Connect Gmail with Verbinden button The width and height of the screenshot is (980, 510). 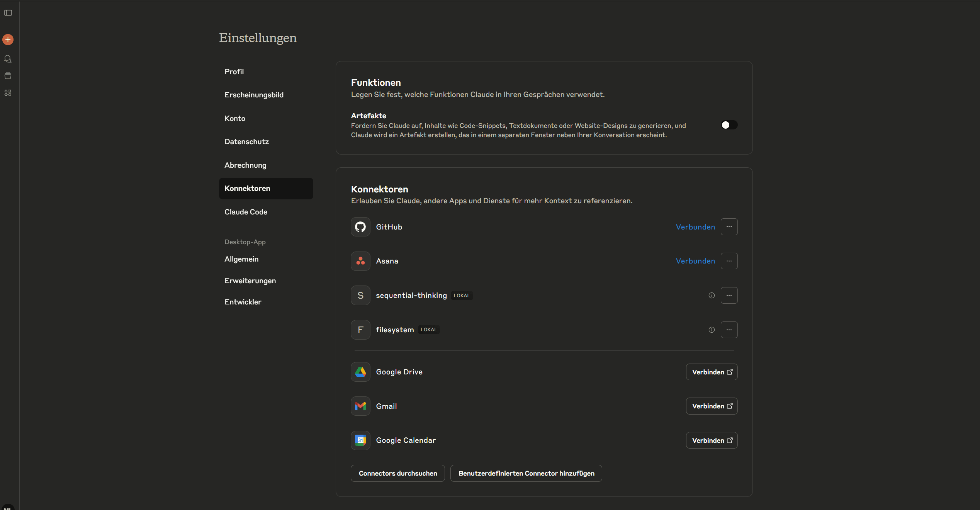(711, 406)
